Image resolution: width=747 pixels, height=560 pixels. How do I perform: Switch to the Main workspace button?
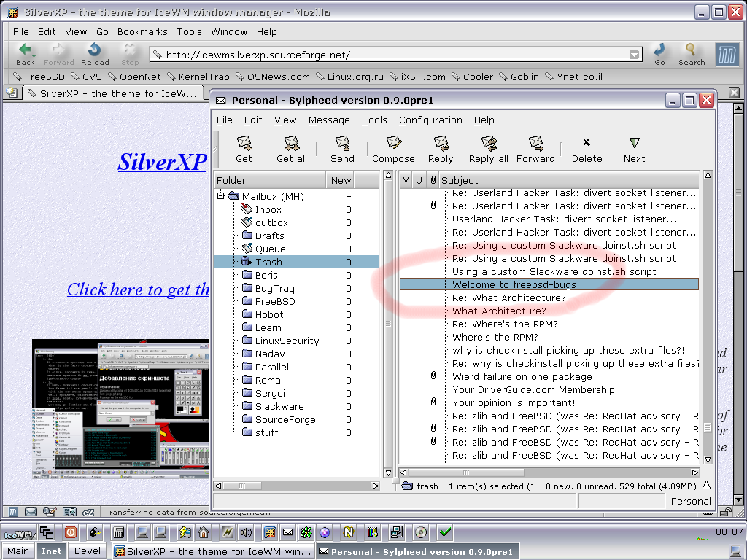tap(18, 551)
